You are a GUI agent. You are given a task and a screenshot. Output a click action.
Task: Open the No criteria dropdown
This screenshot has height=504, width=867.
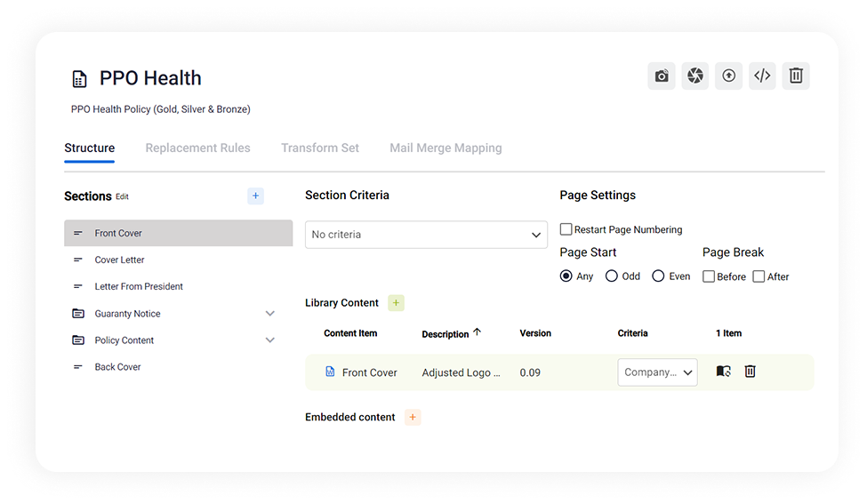(426, 235)
